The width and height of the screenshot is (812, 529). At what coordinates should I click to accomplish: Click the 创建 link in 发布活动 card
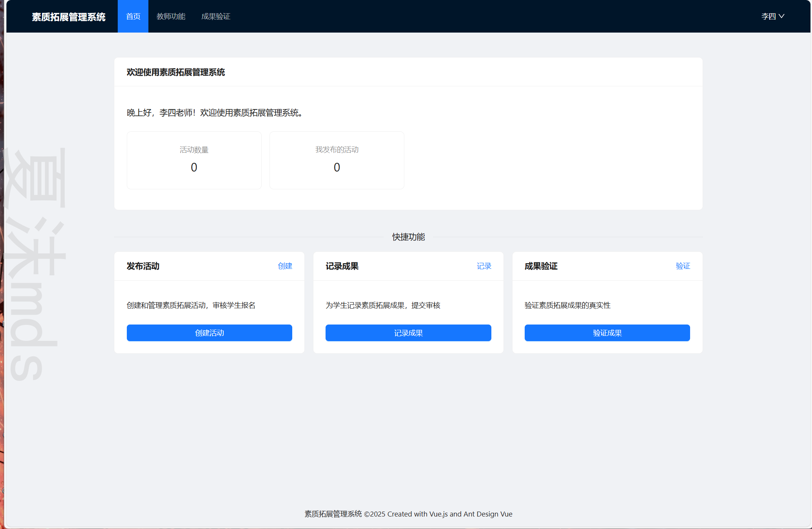285,266
